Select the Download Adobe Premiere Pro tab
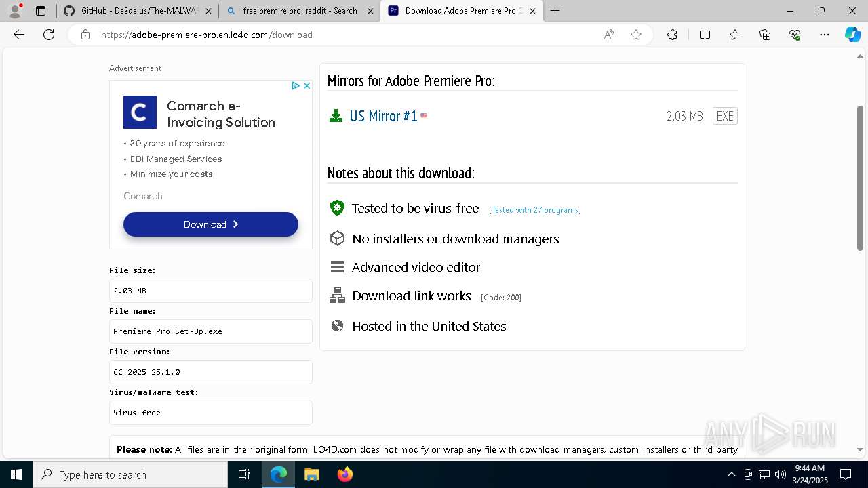 click(x=462, y=11)
